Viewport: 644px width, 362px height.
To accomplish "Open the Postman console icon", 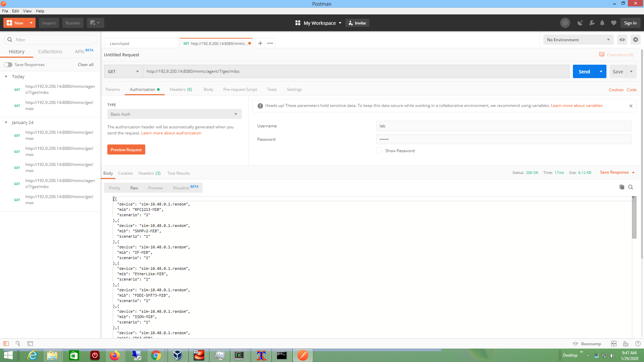I will [30, 344].
